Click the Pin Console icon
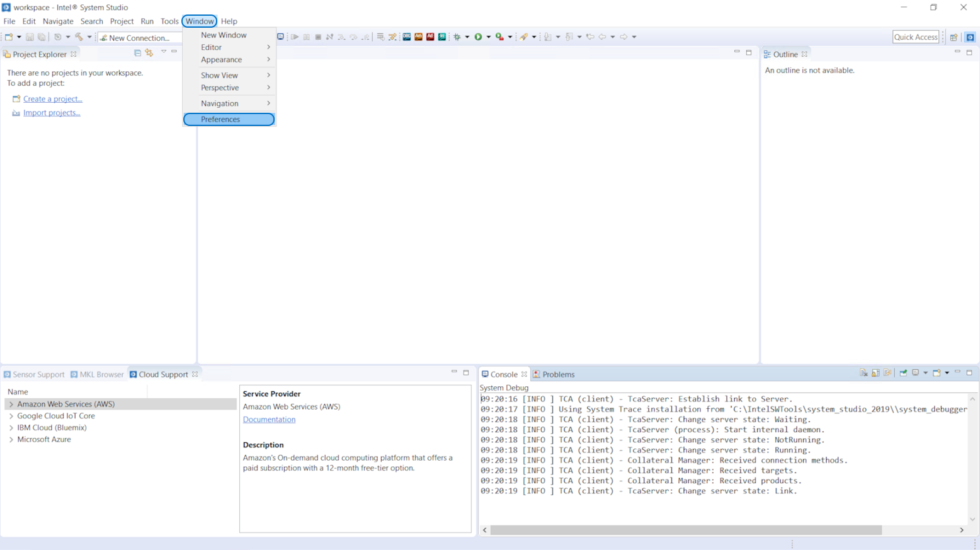This screenshot has height=550, width=980. click(x=903, y=373)
